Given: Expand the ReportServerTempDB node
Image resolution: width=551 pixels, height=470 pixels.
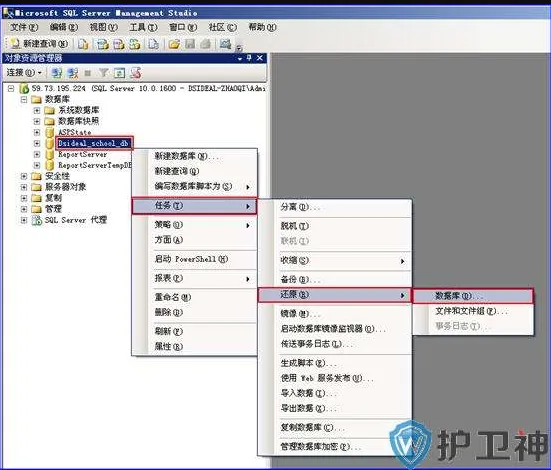Looking at the screenshot, I should point(37,165).
